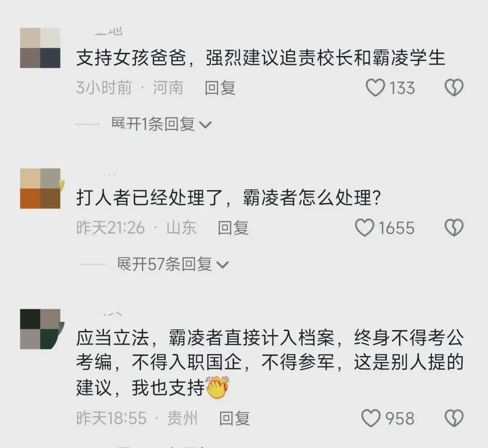Dislike the 河南 comment with broken heart

point(454,88)
